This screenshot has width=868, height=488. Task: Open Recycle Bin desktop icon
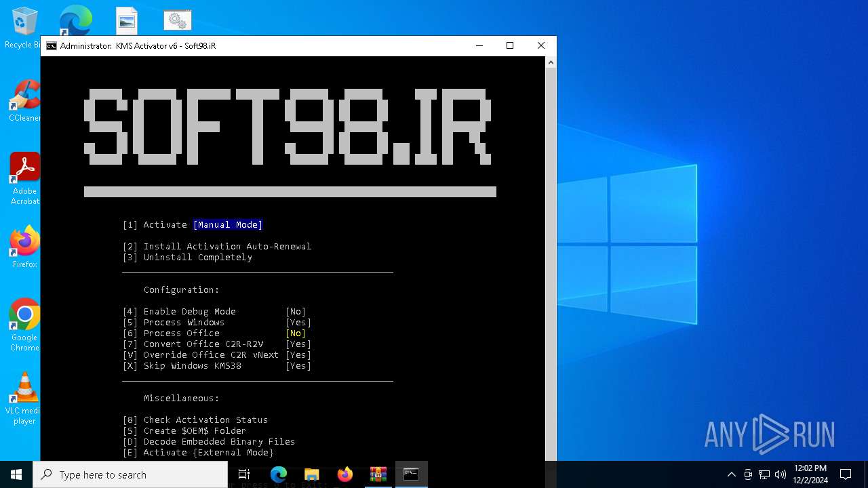click(24, 28)
